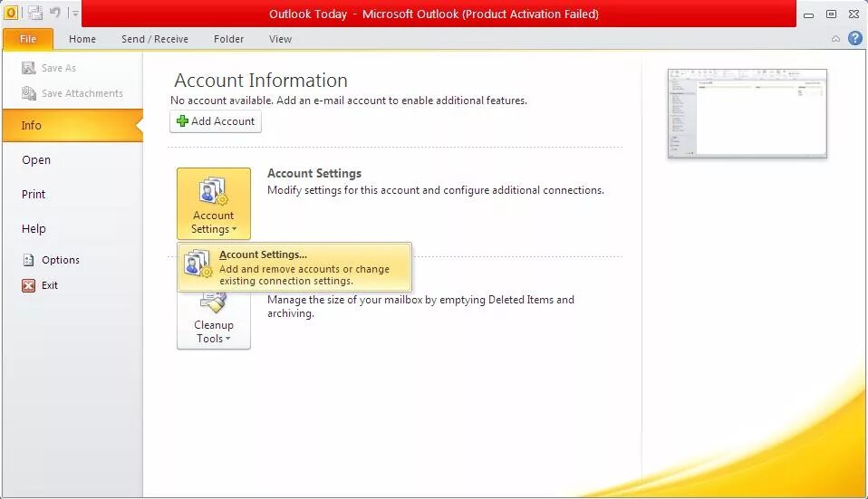Switch to the View tab
Viewport: 868px width, 499px height.
pyautogui.click(x=280, y=39)
